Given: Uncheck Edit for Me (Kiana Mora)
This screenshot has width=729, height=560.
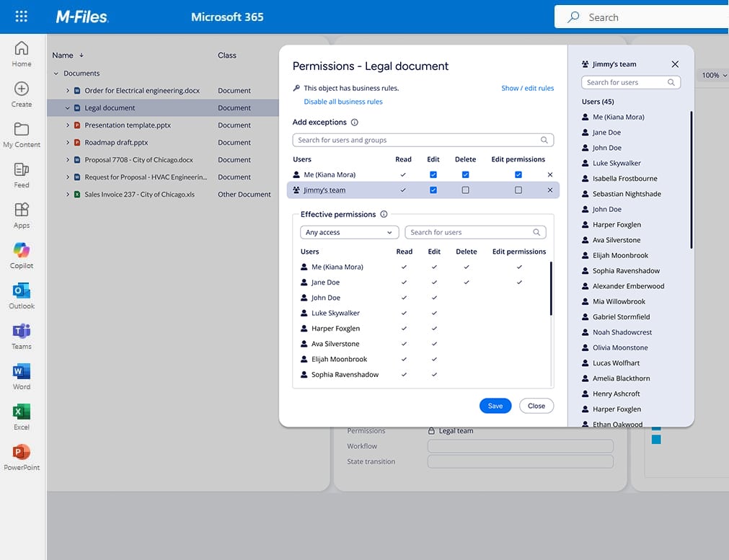Looking at the screenshot, I should point(433,174).
